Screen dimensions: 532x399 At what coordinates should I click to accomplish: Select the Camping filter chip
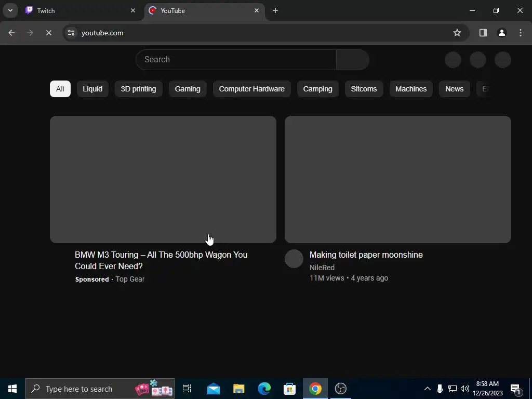coord(317,89)
